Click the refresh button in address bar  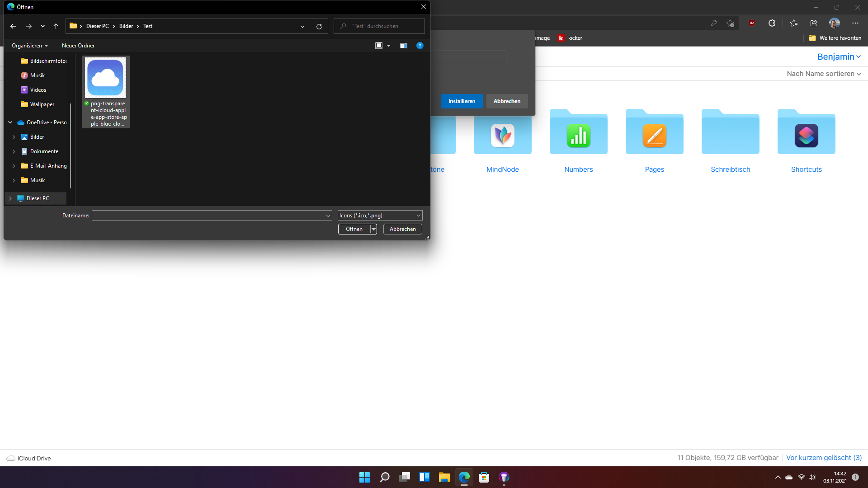click(x=319, y=26)
